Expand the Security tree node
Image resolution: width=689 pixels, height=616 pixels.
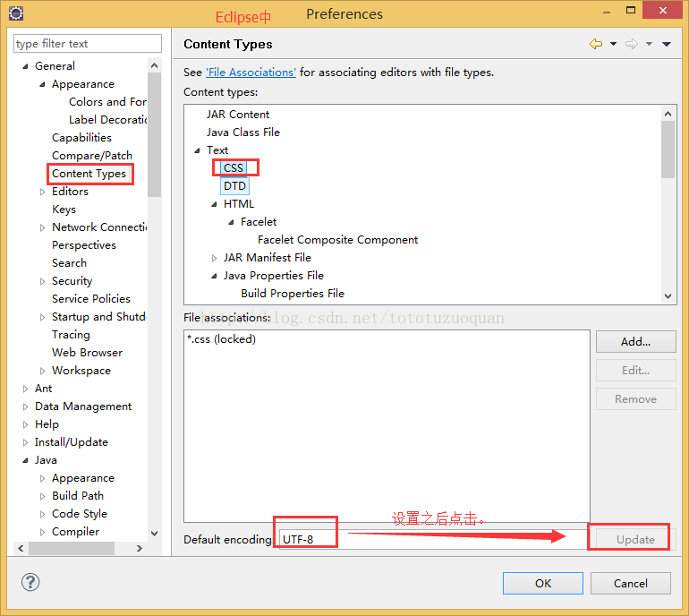(x=42, y=281)
